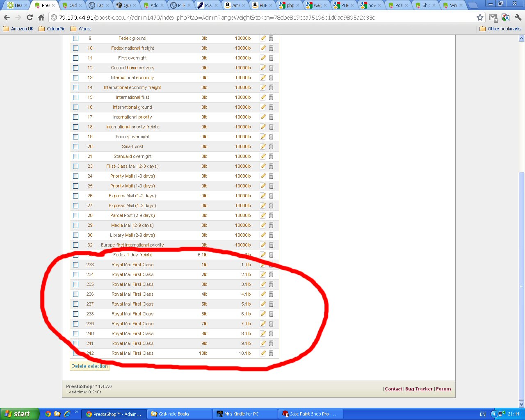Tick the Priority overnight row checkbox
The image size is (525, 420).
[x=75, y=137]
